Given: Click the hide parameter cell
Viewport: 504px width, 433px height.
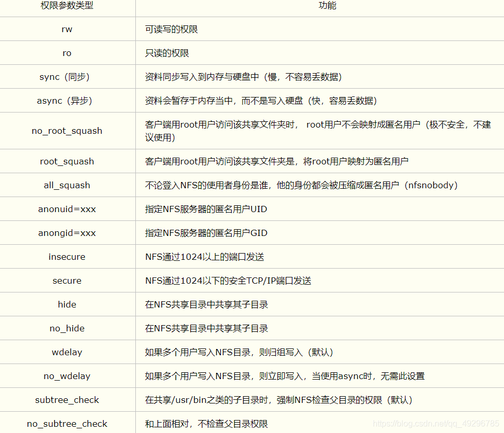Looking at the screenshot, I should pyautogui.click(x=67, y=304).
